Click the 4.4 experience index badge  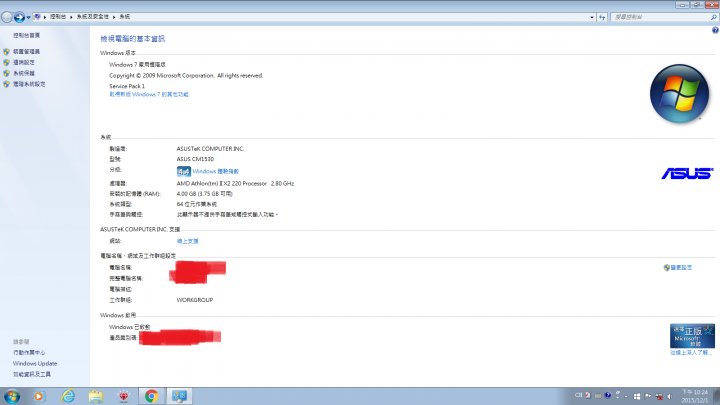[x=184, y=171]
